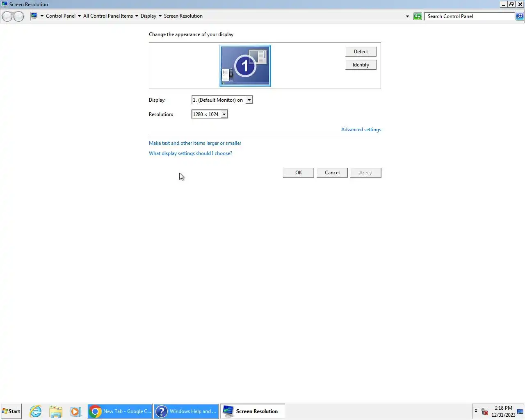The width and height of the screenshot is (525, 420).
Task: Click the display tray icon near clock
Action: (x=520, y=411)
